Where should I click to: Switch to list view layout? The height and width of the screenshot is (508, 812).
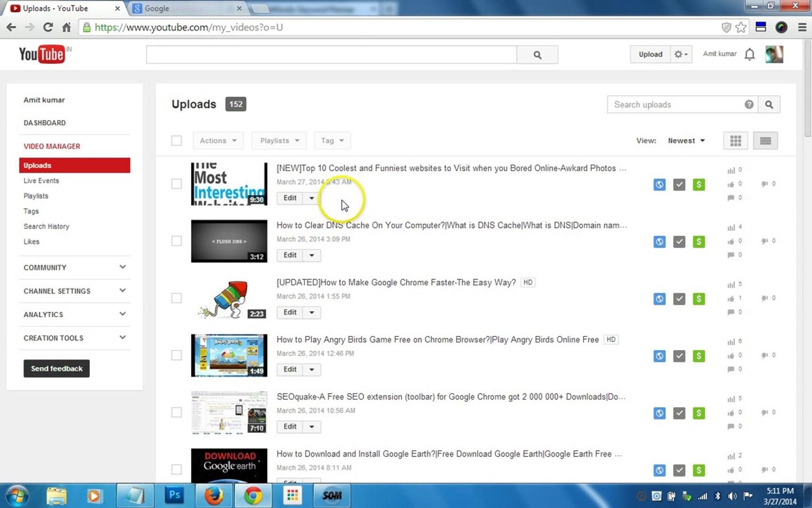coord(765,141)
